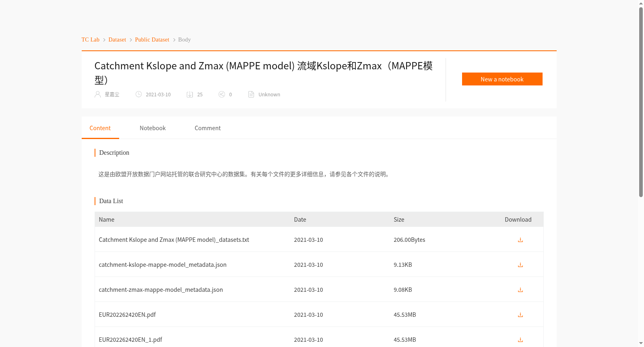This screenshot has height=347, width=644.
Task: Click the 9.08KB size value
Action: pos(403,290)
